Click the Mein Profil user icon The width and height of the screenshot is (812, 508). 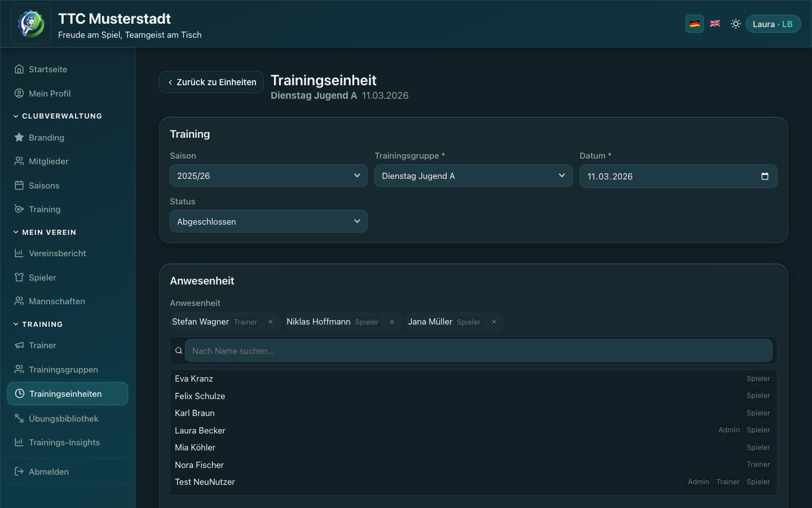coord(19,94)
